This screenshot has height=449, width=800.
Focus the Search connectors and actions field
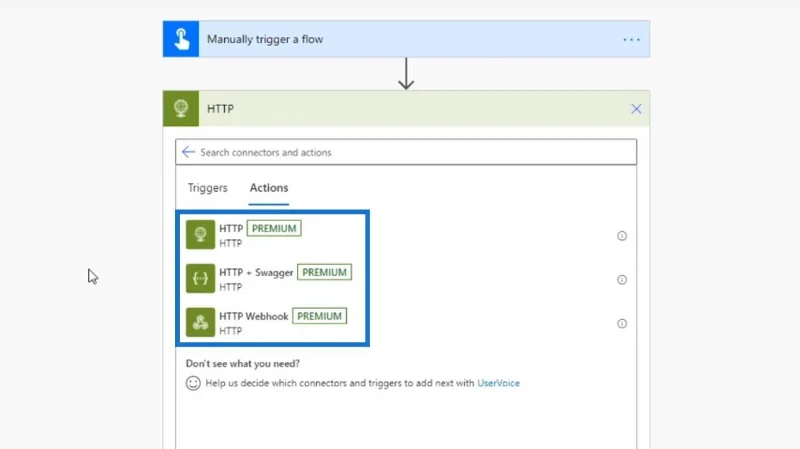click(406, 152)
